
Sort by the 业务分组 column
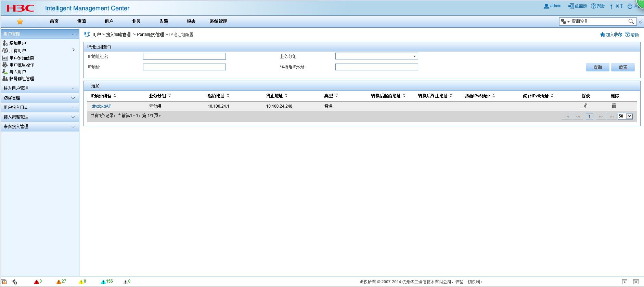[x=160, y=96]
